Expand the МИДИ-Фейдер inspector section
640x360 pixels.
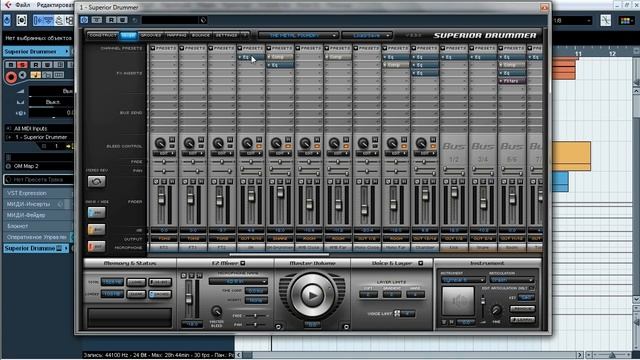(x=39, y=215)
